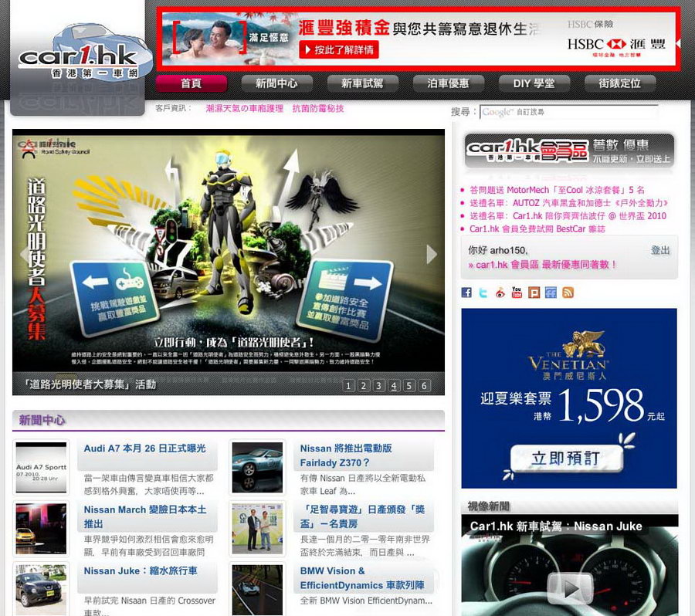Jump to slide 1 in carousel

click(x=348, y=385)
